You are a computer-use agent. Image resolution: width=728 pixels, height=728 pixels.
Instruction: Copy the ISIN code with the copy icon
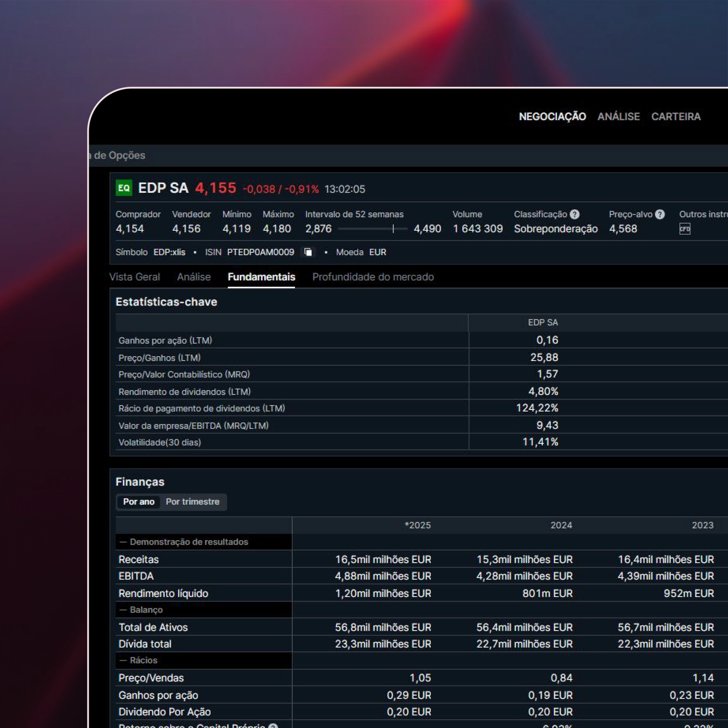(308, 252)
